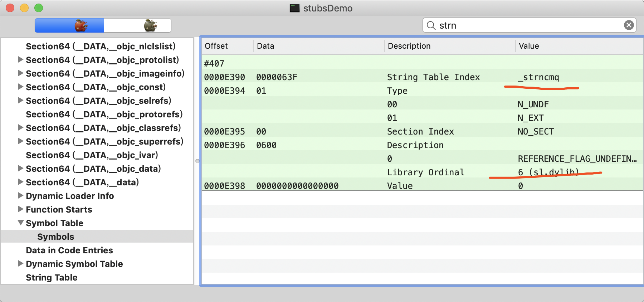Select the _strncmq String Table Index row
Screen dimensions: 644x302
click(x=422, y=77)
